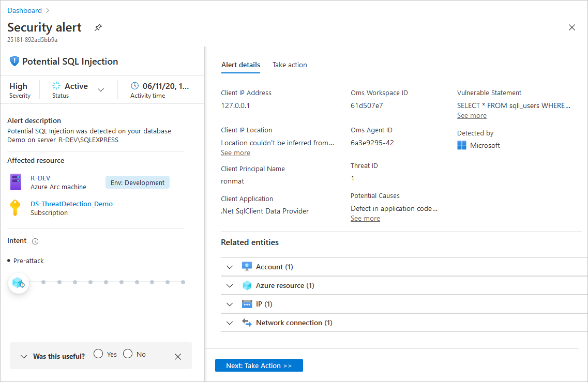Click the R-DEV Azure Arc machine icon
588x382 pixels.
coord(16,182)
